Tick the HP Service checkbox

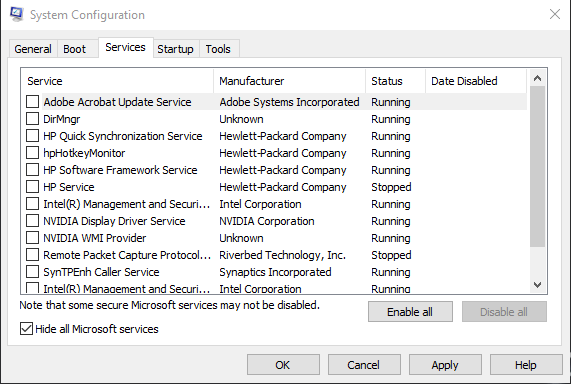tap(32, 187)
